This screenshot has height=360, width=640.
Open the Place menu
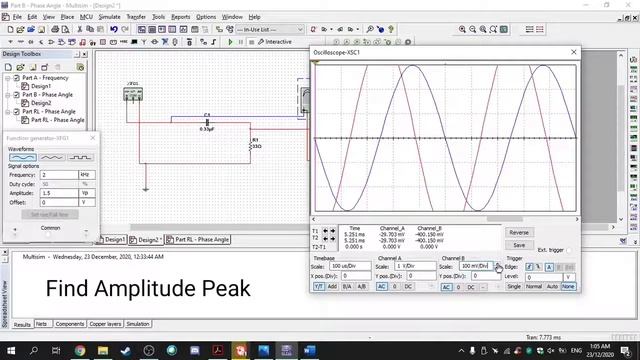[x=67, y=17]
